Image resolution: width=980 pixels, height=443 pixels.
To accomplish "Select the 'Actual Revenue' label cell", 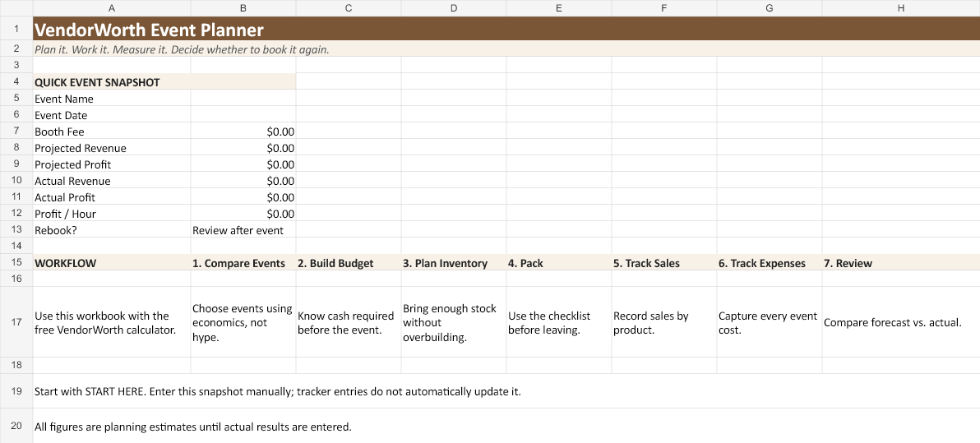I will coord(111,181).
